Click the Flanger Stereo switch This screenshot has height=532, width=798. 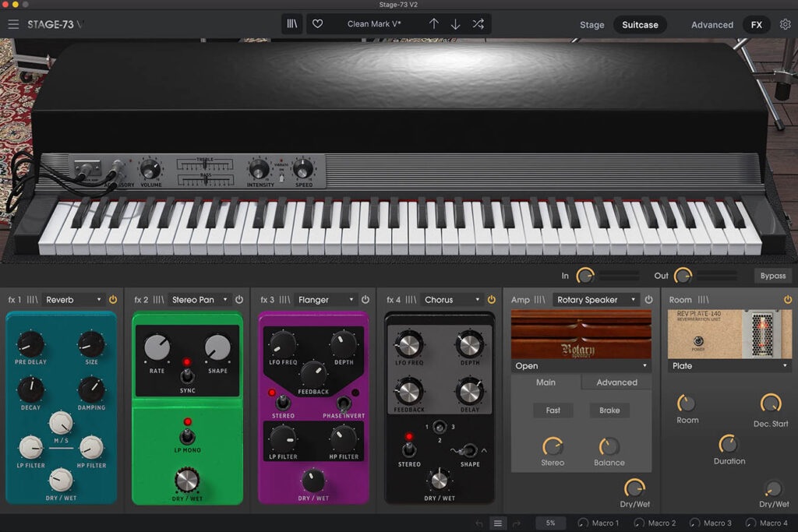click(x=282, y=402)
